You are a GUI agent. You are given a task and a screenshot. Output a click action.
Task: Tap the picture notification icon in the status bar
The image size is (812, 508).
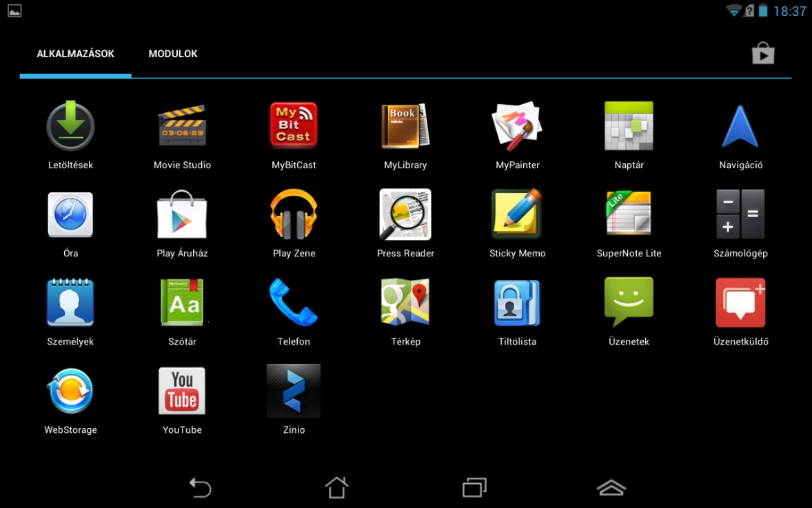click(14, 11)
